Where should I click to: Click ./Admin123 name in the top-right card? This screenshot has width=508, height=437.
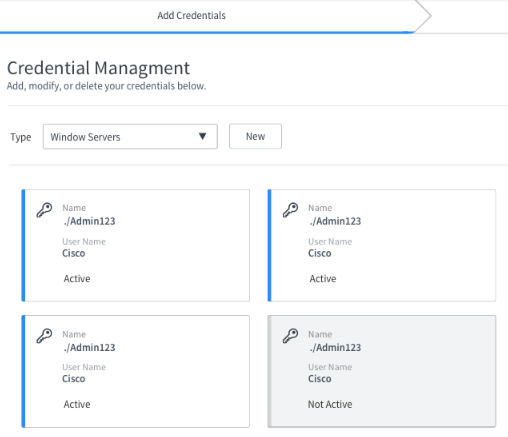(x=335, y=221)
